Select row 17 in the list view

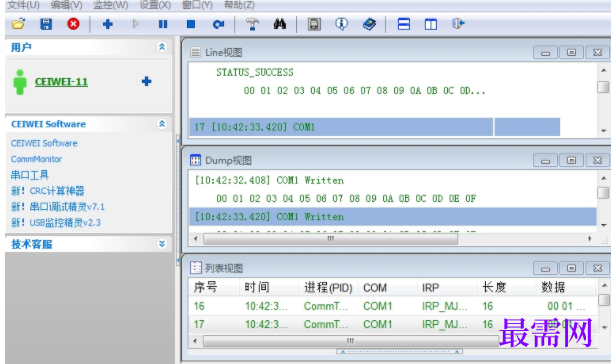click(392, 324)
